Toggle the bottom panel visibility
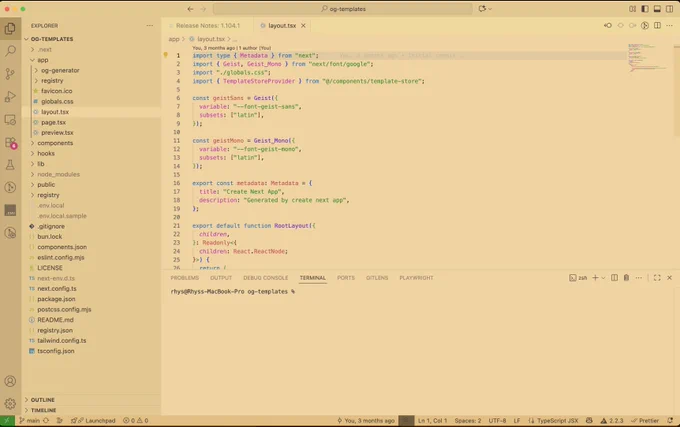 pyautogui.click(x=657, y=9)
